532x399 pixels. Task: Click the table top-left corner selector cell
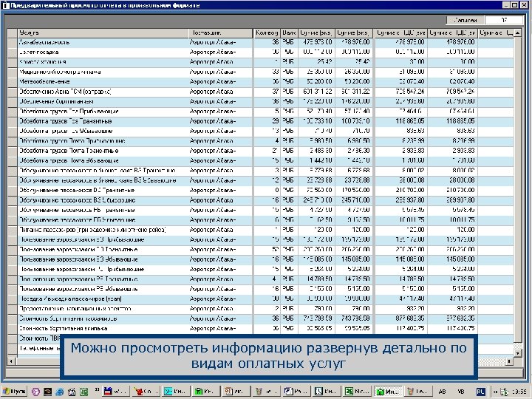13,33
